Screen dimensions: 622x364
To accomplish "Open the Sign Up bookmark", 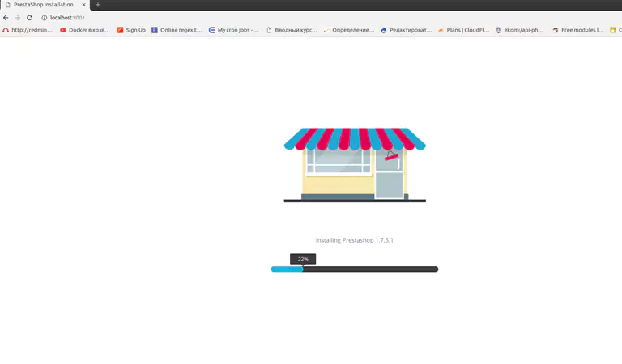I will point(131,30).
